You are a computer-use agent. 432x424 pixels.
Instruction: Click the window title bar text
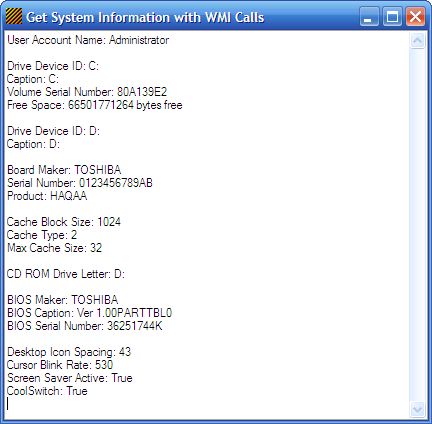tap(145, 17)
